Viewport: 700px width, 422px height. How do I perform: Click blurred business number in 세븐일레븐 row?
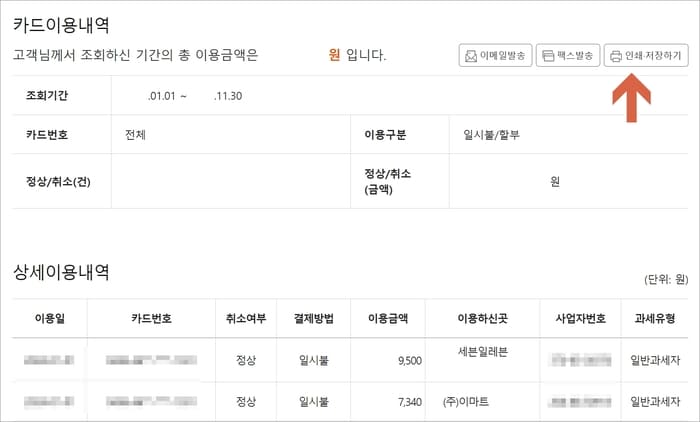coord(581,359)
